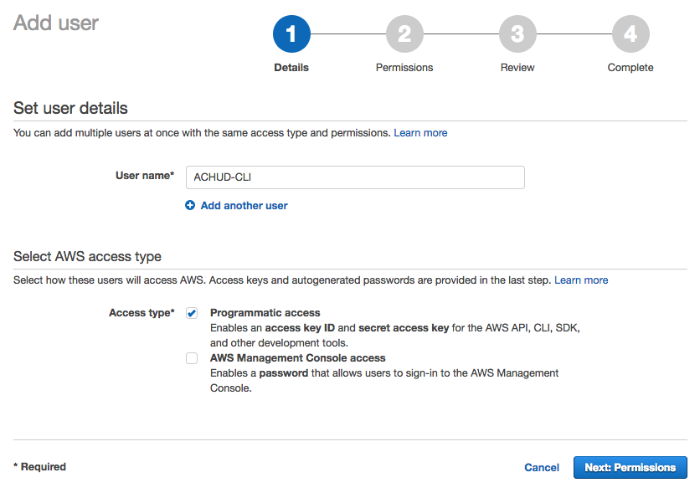The width and height of the screenshot is (700, 493).
Task: Click the Cancel link
Action: click(x=542, y=468)
